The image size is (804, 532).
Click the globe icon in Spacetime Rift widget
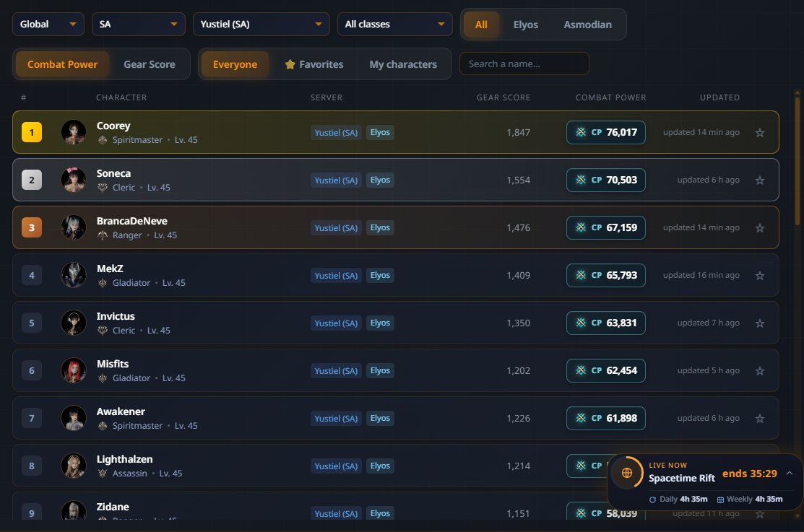626,473
